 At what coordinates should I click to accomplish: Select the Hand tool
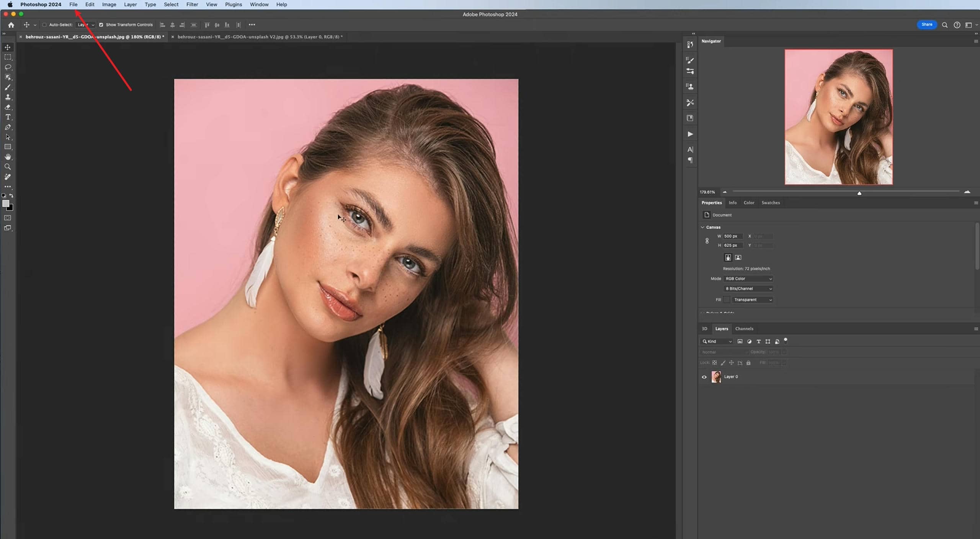(8, 157)
